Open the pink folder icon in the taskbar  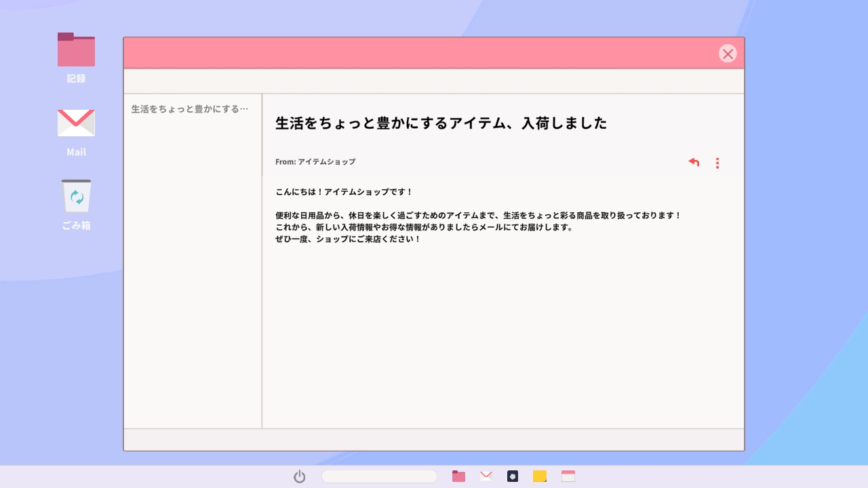coord(458,476)
